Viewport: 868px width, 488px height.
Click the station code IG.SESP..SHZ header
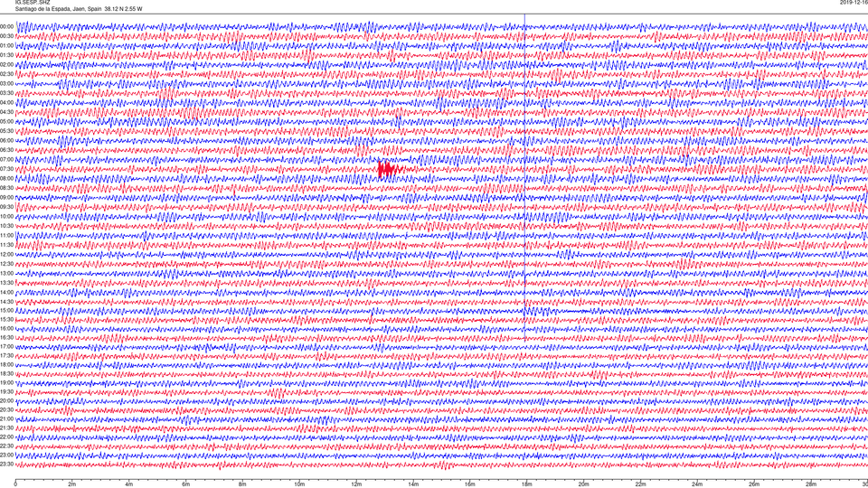[33, 2]
